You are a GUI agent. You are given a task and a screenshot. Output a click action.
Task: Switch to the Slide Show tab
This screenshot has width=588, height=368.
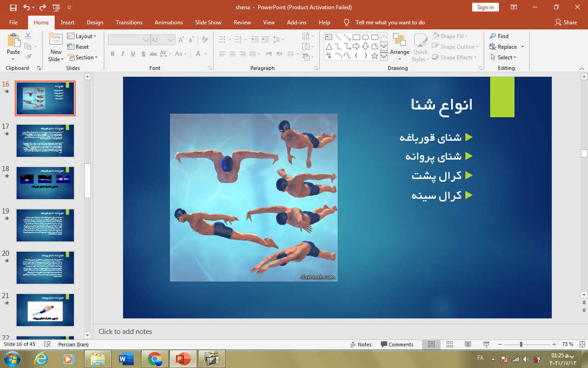click(208, 23)
